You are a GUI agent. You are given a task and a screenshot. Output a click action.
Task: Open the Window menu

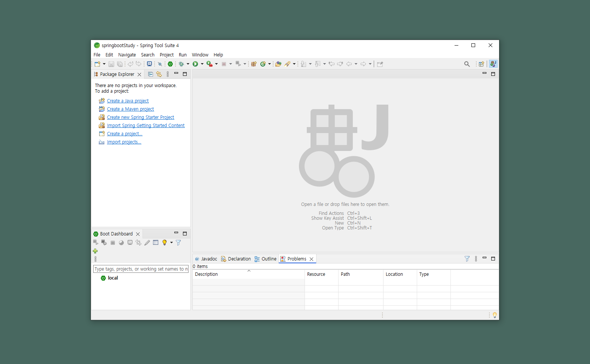coord(200,55)
